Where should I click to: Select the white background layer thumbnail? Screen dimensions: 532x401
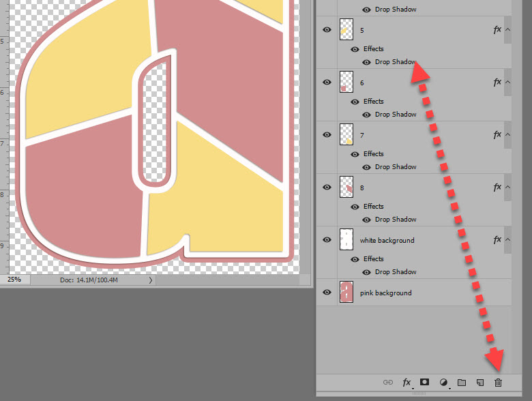click(x=346, y=239)
